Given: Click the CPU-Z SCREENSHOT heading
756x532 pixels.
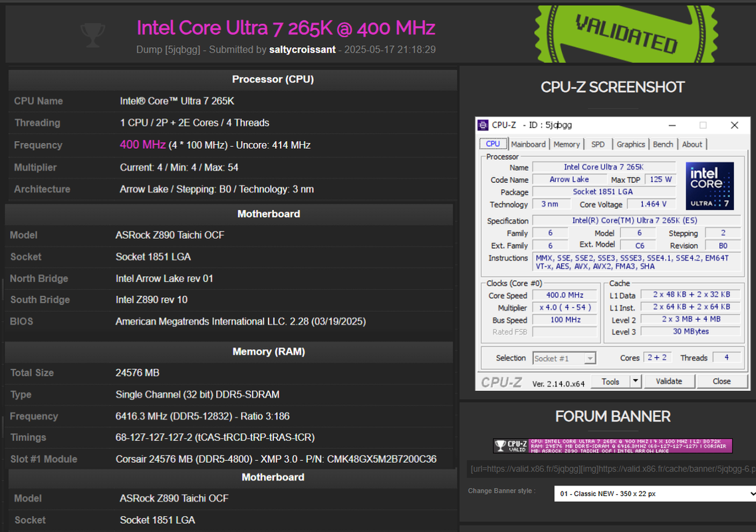Looking at the screenshot, I should point(612,87).
